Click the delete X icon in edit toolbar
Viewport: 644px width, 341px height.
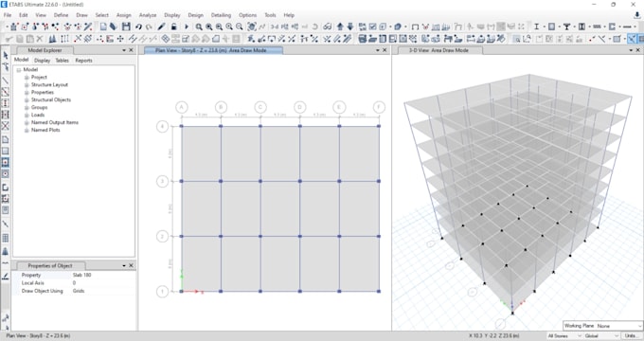[40, 39]
